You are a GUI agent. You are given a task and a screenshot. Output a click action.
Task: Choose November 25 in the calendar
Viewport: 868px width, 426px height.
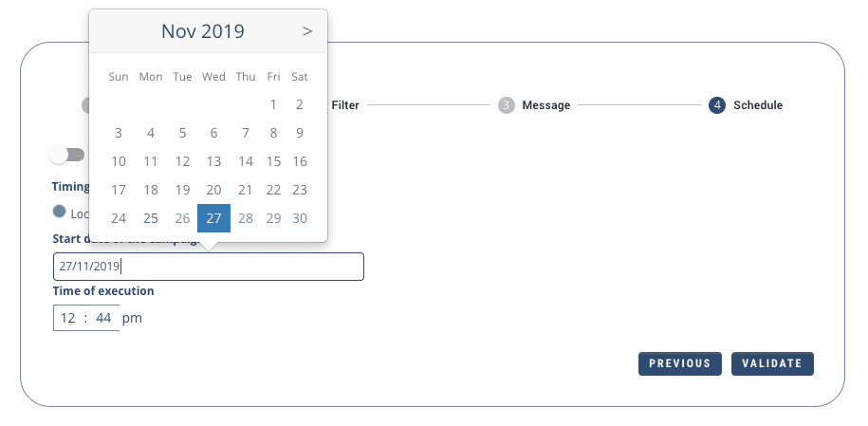coord(151,218)
